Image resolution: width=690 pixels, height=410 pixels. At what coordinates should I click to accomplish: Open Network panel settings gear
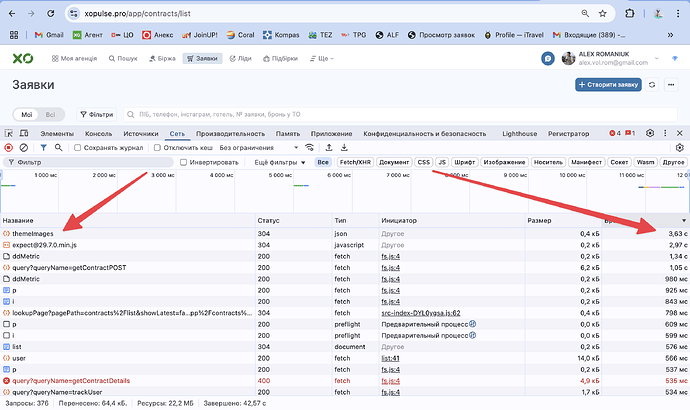679,148
